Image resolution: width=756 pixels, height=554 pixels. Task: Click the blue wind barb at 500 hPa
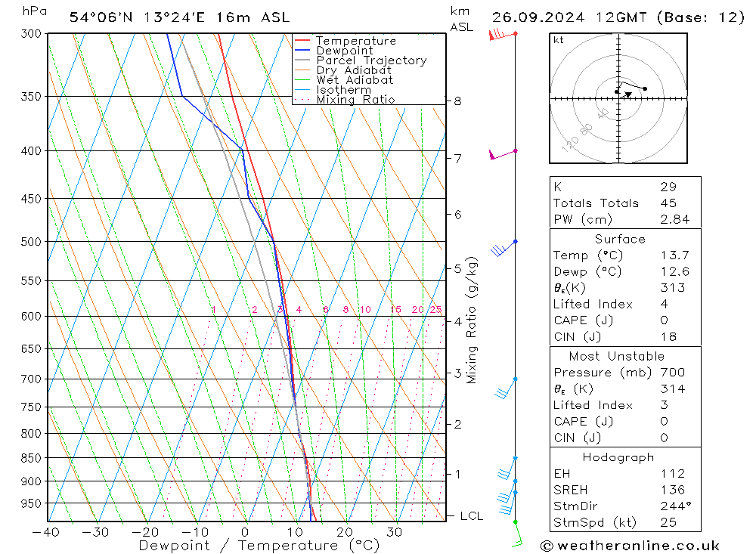click(503, 248)
